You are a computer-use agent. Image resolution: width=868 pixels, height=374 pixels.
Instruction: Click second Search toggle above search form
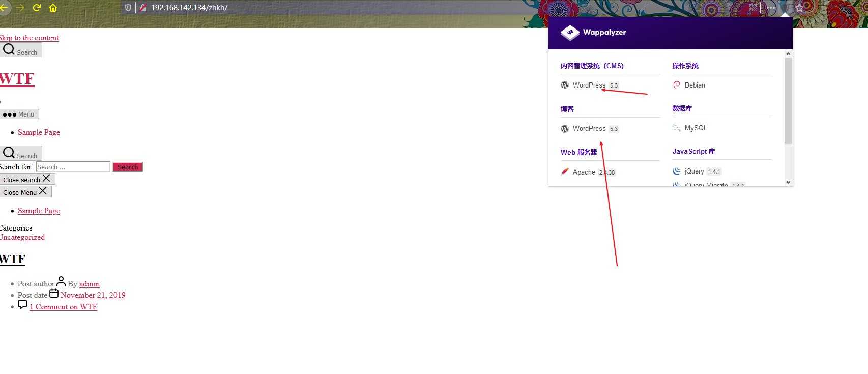tap(21, 153)
